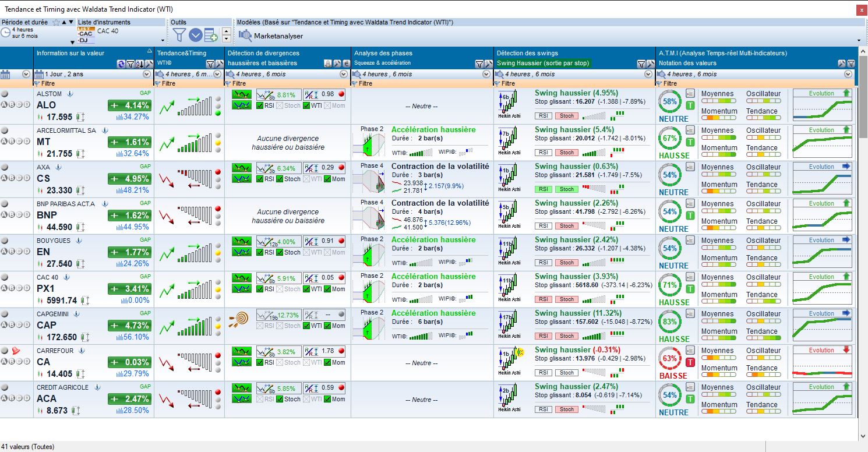Viewport: 868px width, 452px height.
Task: Click the refresh icon in Information sur la valeur
Action: tap(121, 63)
